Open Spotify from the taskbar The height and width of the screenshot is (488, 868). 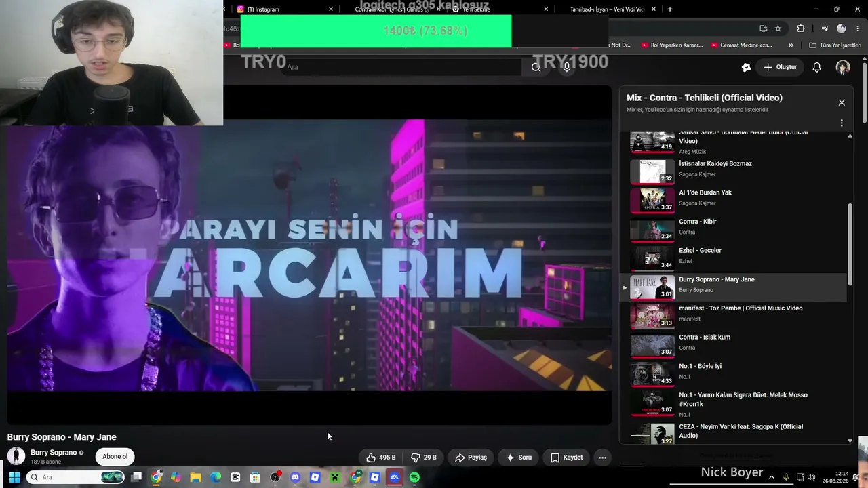(x=414, y=477)
